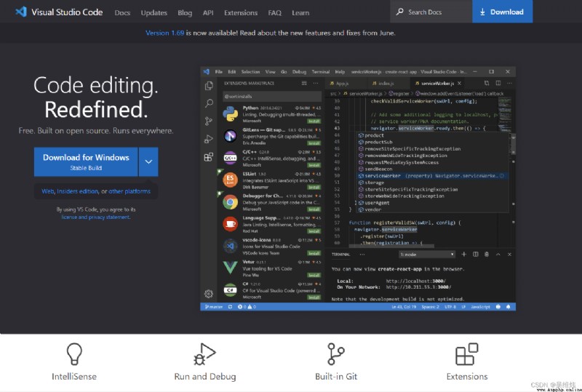Click the C# extension logo

pyautogui.click(x=230, y=290)
